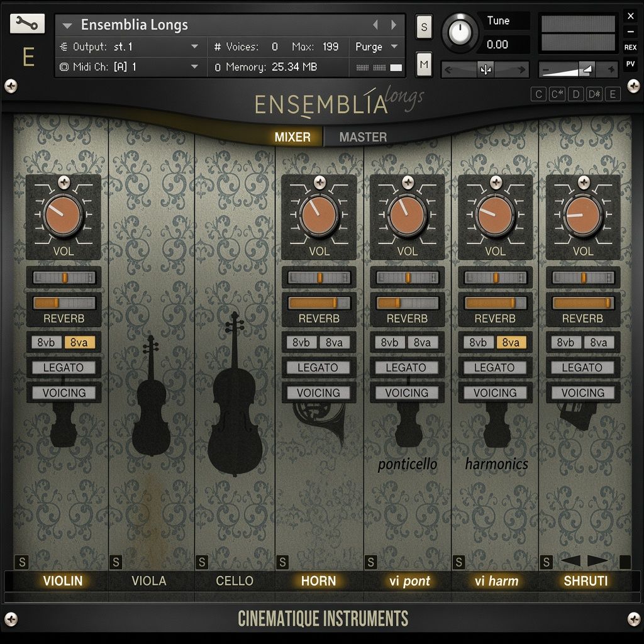Click VIOLIN VOICING button
The height and width of the screenshot is (644, 644).
coord(64,392)
